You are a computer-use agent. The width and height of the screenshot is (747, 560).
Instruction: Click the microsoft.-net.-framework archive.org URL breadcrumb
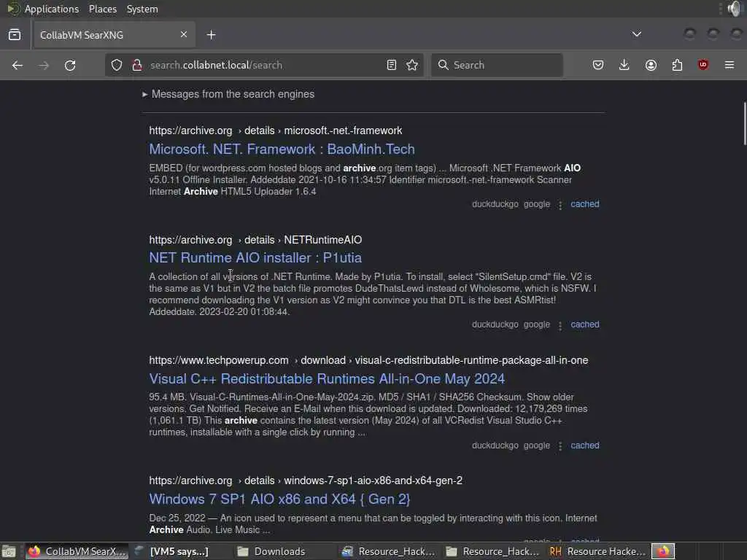[x=276, y=131]
